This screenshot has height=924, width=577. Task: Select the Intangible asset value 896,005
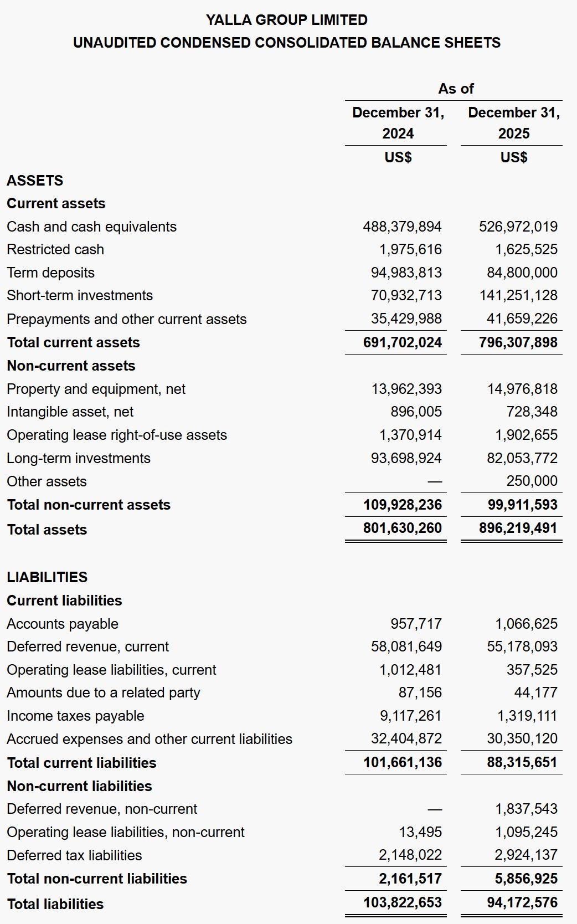[x=416, y=412]
